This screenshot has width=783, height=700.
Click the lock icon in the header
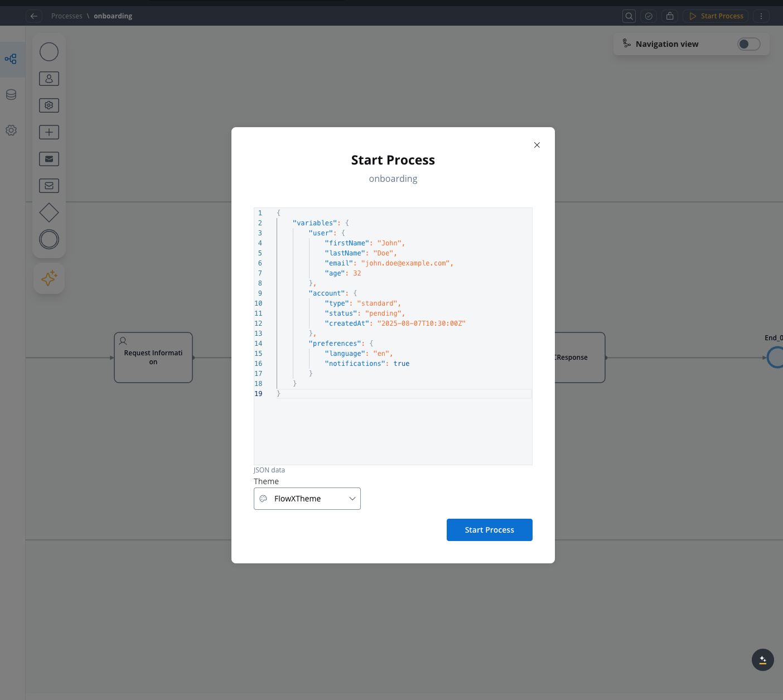tap(670, 16)
